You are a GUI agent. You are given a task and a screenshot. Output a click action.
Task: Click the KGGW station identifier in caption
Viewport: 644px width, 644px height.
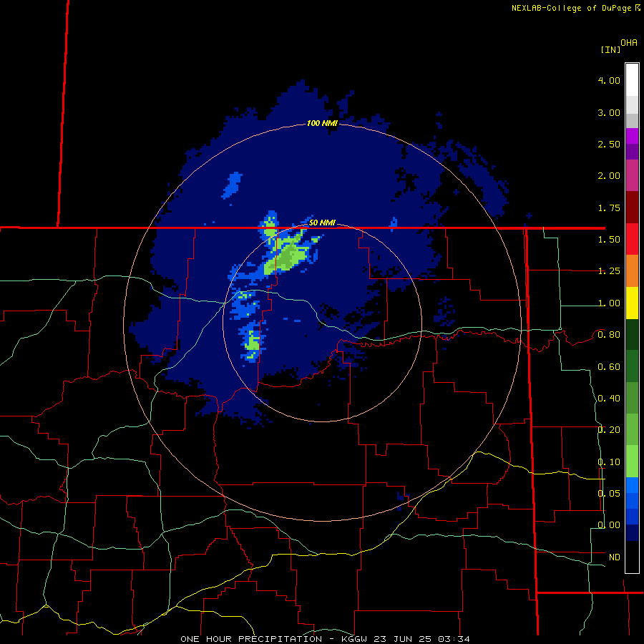coord(354,639)
